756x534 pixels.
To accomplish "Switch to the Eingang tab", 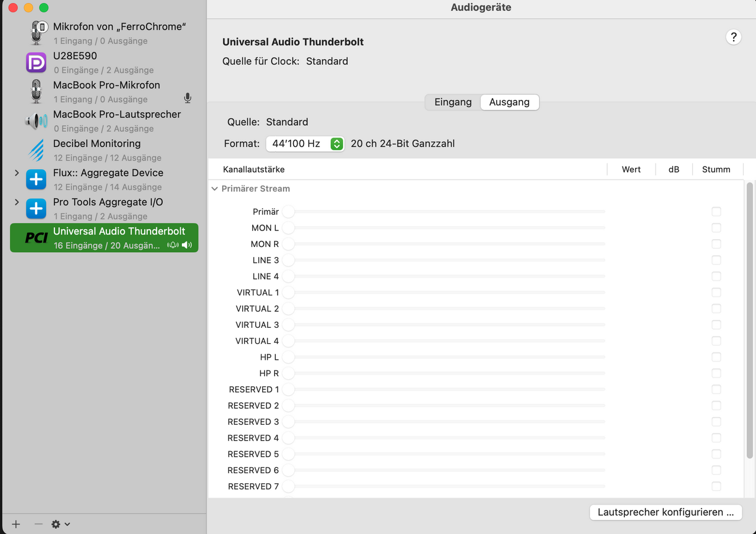I will (x=453, y=102).
